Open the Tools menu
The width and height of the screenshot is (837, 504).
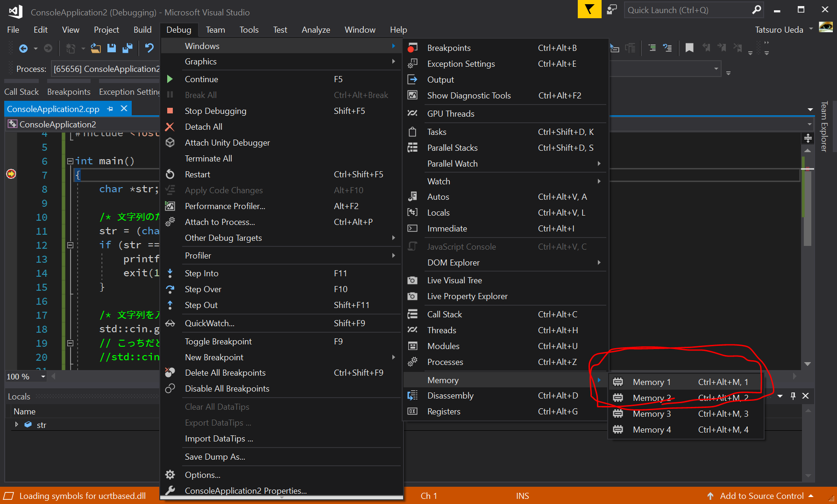pyautogui.click(x=249, y=30)
